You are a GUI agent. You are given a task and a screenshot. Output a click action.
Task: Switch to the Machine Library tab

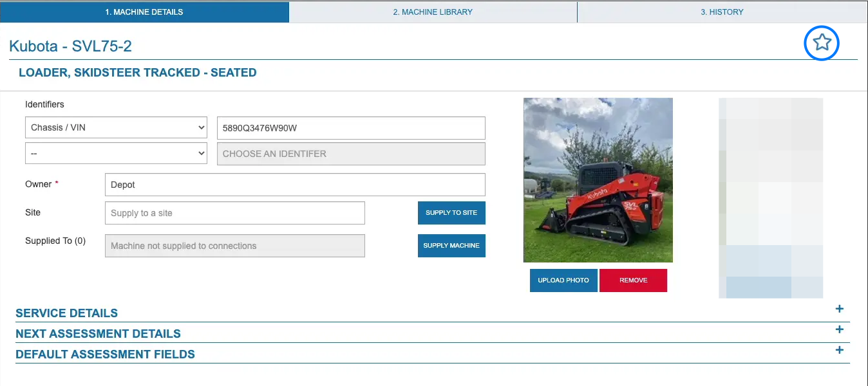click(x=433, y=12)
